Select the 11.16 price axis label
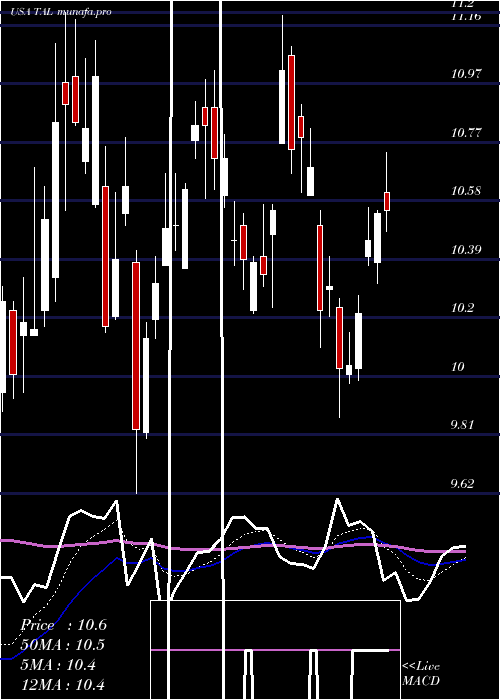The height and width of the screenshot is (700, 500). click(467, 17)
